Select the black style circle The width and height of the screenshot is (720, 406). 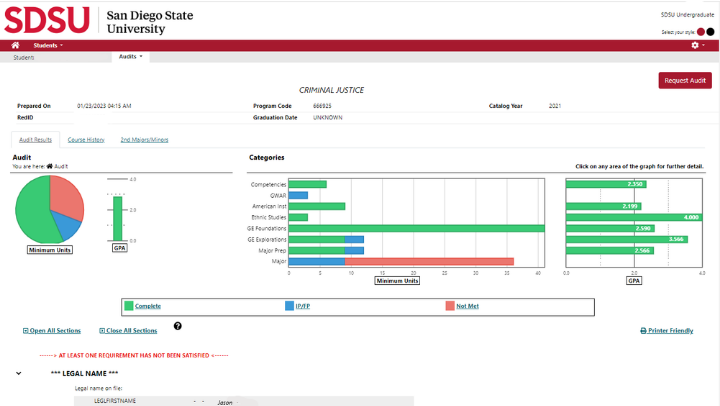coord(711,32)
